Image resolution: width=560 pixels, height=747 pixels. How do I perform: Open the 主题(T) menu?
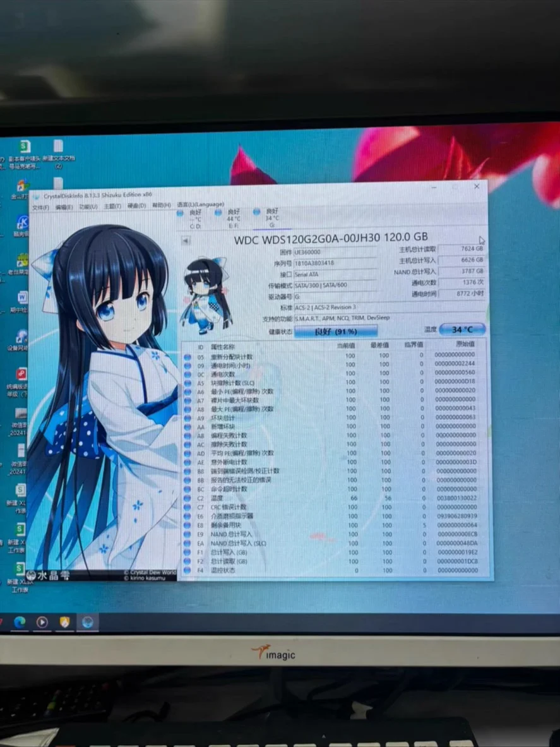point(112,206)
